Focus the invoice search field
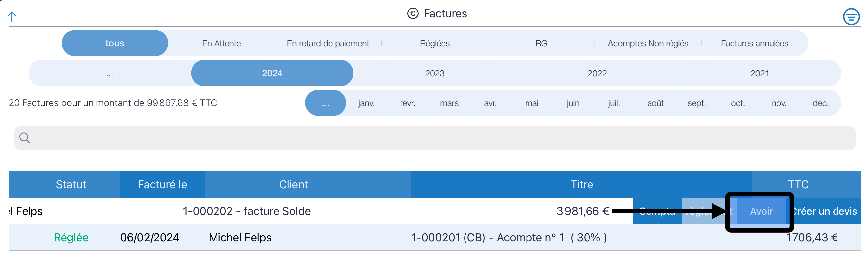Viewport: 868px width, 257px height. click(435, 138)
